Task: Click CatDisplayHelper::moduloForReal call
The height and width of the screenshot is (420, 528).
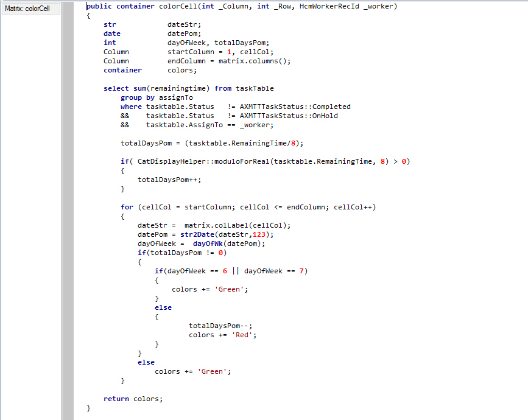Action: 203,161
